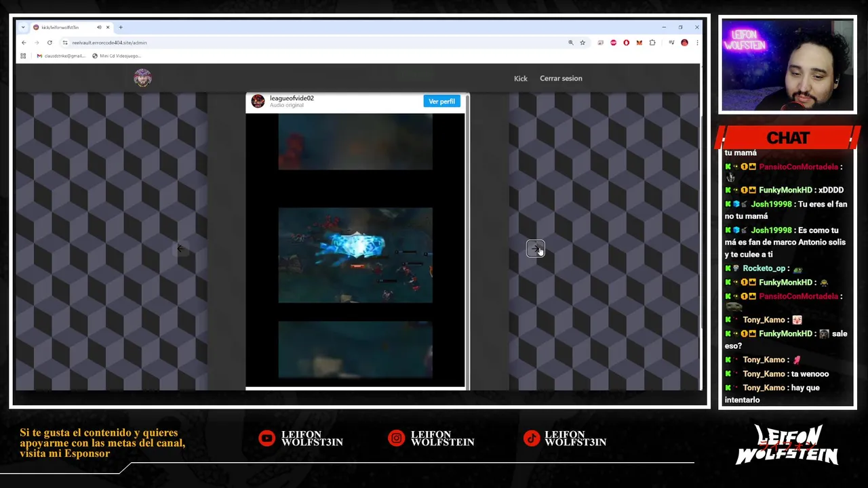Image resolution: width=868 pixels, height=488 pixels.
Task: Reload the page with the refresh icon
Action: (50, 43)
